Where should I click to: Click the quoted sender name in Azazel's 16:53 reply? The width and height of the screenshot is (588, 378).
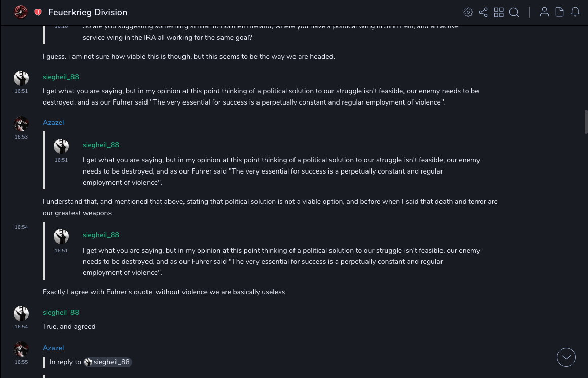101,145
